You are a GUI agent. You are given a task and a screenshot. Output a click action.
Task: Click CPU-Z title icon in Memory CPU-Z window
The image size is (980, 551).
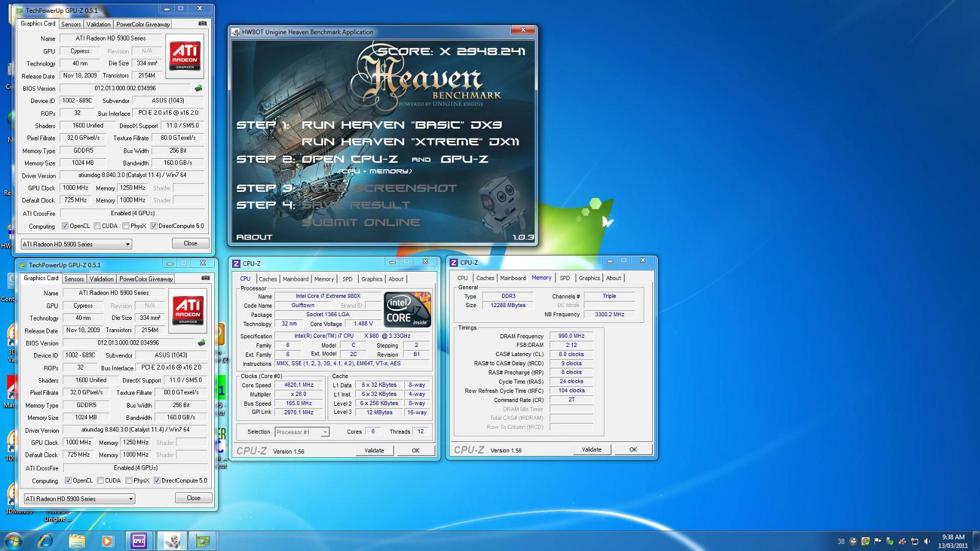[x=454, y=262]
